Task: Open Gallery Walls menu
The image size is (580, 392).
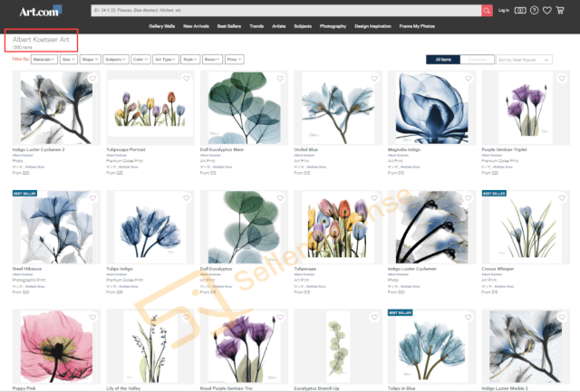Action: click(x=161, y=26)
